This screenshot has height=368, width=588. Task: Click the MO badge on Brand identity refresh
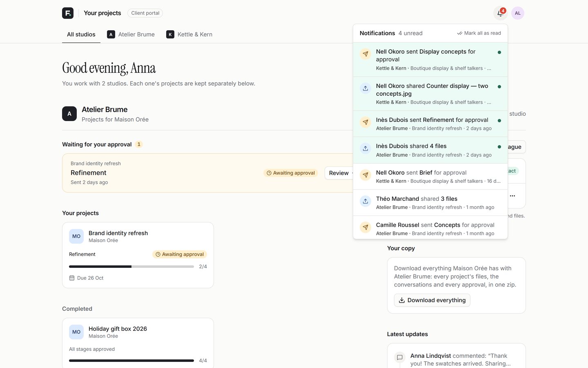tap(76, 236)
